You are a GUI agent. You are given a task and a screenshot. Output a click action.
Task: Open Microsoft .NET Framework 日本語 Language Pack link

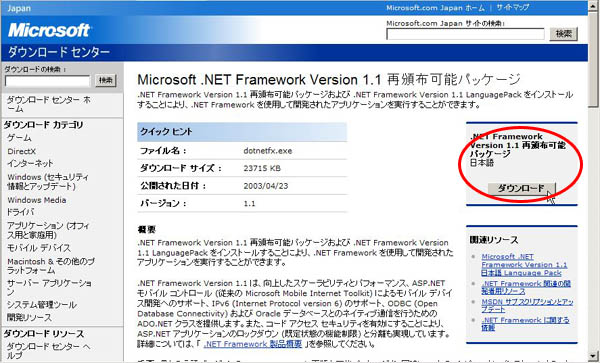coord(524,265)
